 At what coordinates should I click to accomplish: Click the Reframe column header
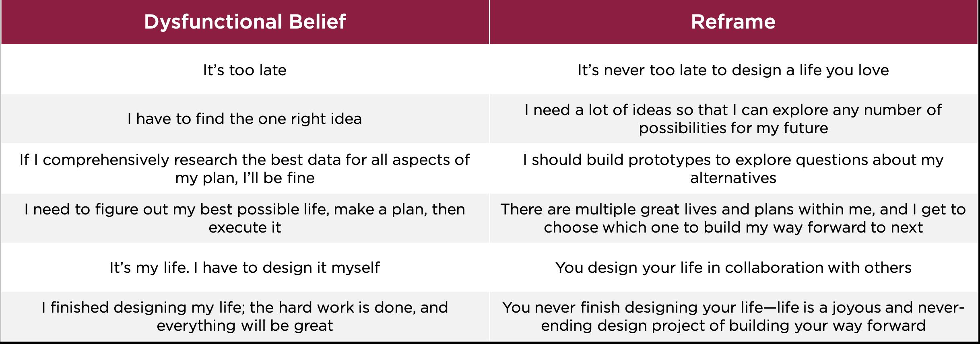coord(734,22)
